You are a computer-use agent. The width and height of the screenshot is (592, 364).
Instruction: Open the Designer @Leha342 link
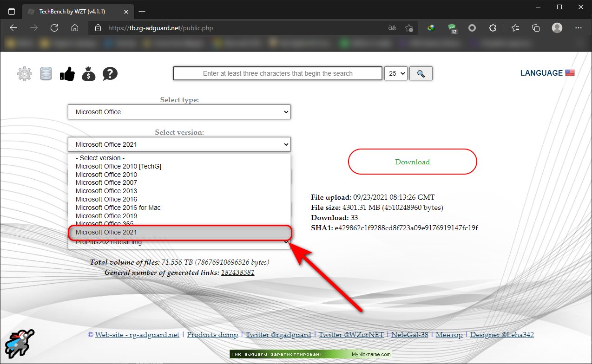[502, 335]
